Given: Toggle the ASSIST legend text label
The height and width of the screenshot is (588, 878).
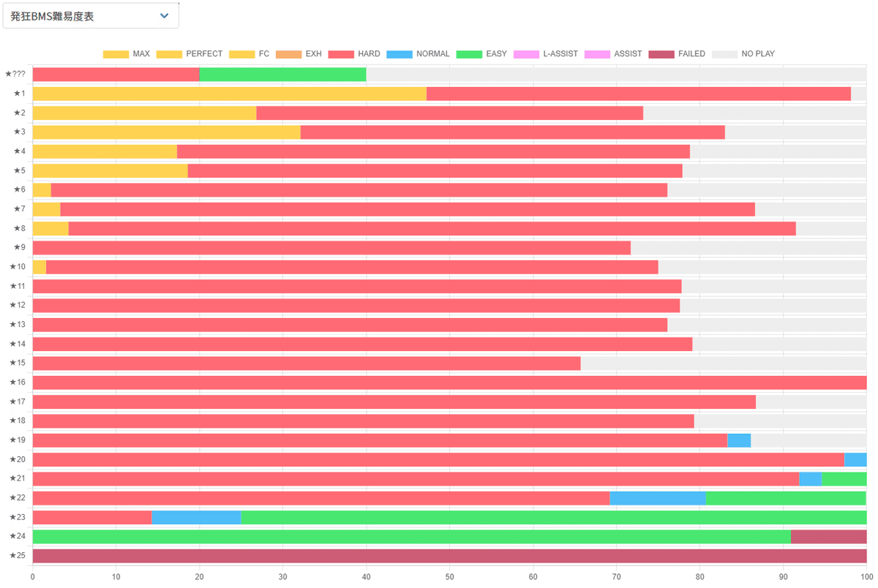Looking at the screenshot, I should (x=628, y=54).
